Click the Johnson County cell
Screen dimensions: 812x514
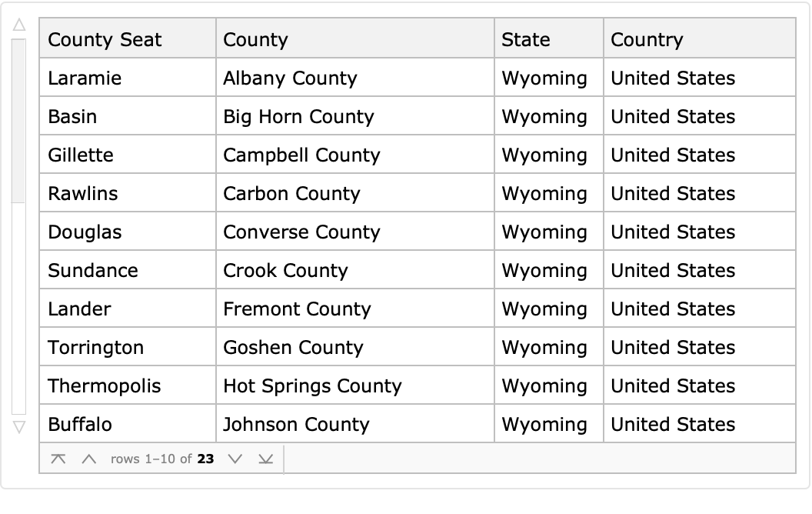296,425
